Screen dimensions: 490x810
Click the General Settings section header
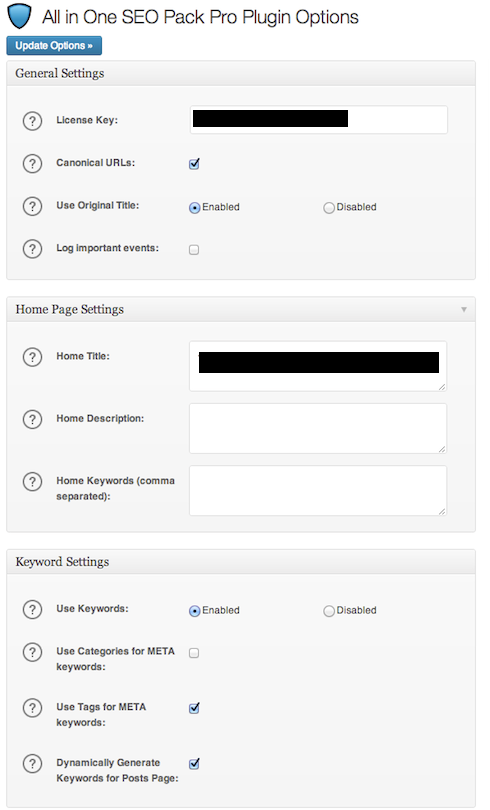point(241,73)
